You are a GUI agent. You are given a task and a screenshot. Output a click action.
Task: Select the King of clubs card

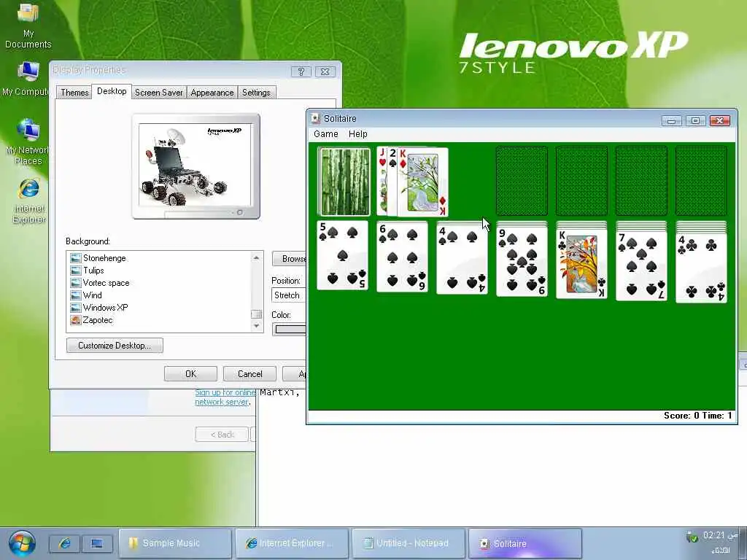coord(581,263)
